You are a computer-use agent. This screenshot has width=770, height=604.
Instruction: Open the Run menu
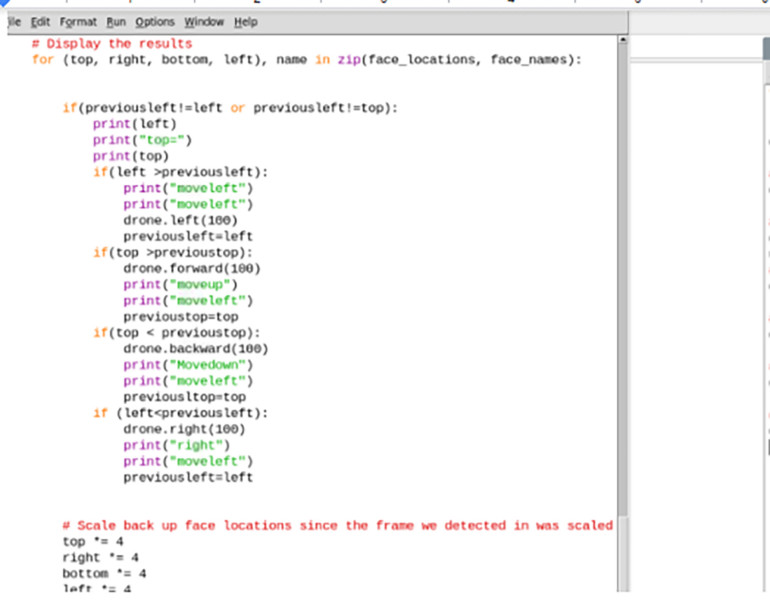coord(117,22)
